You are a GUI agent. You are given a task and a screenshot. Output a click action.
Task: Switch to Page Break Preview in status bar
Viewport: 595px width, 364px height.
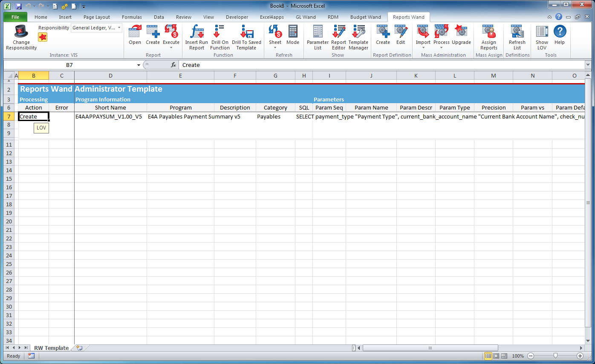pyautogui.click(x=504, y=356)
